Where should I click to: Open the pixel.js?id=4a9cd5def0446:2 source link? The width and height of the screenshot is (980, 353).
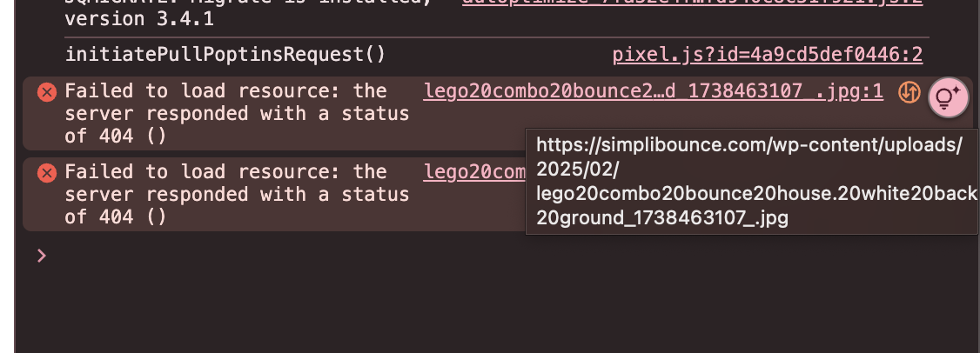pyautogui.click(x=768, y=55)
